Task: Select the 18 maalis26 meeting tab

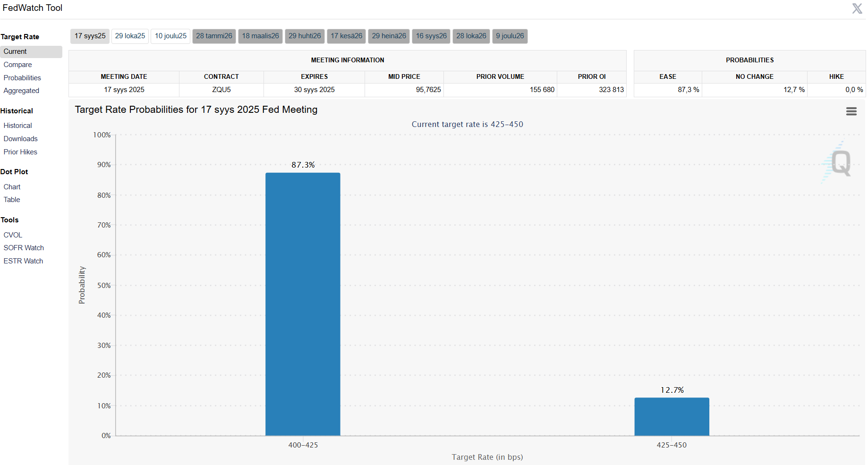Action: click(260, 36)
